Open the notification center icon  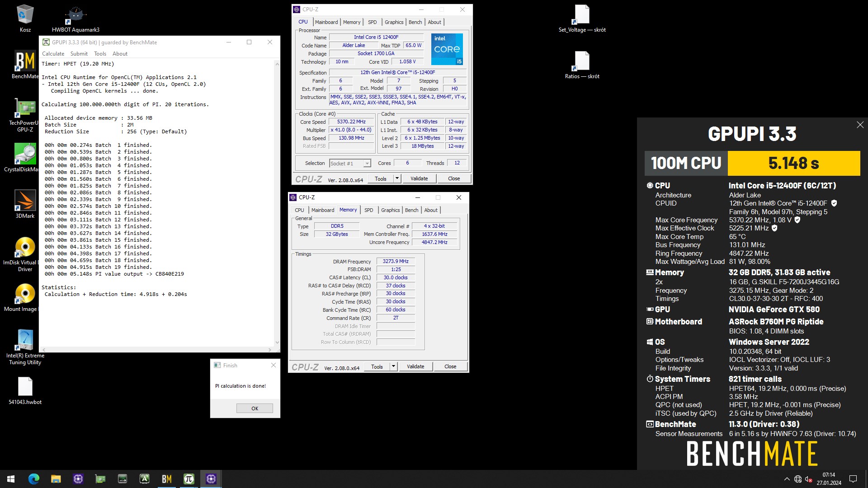[853, 479]
